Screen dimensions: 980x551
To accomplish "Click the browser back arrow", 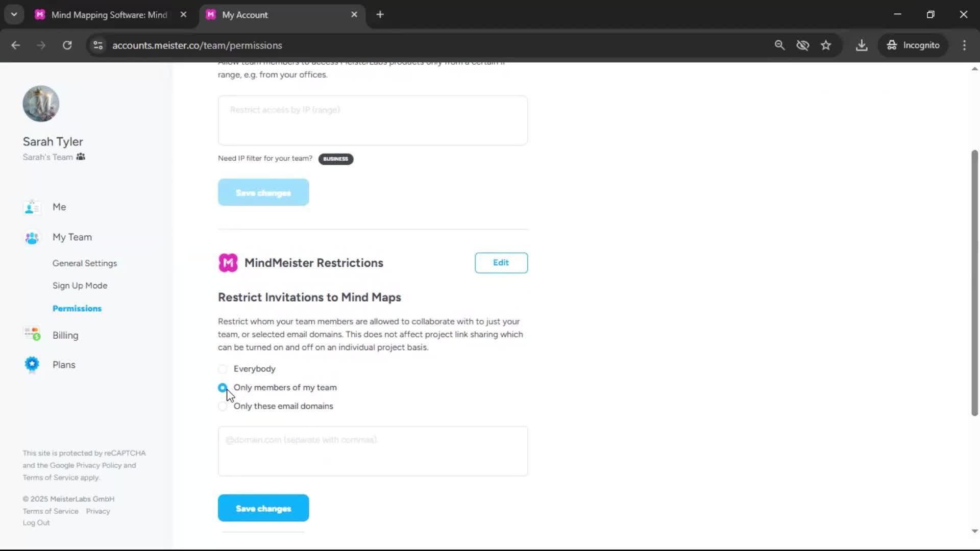I will pyautogui.click(x=16, y=45).
